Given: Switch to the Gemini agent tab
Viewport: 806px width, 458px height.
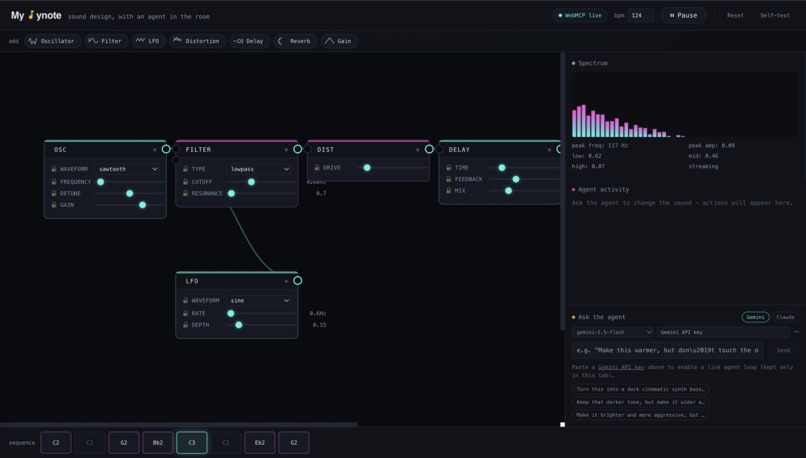Looking at the screenshot, I should pyautogui.click(x=755, y=317).
